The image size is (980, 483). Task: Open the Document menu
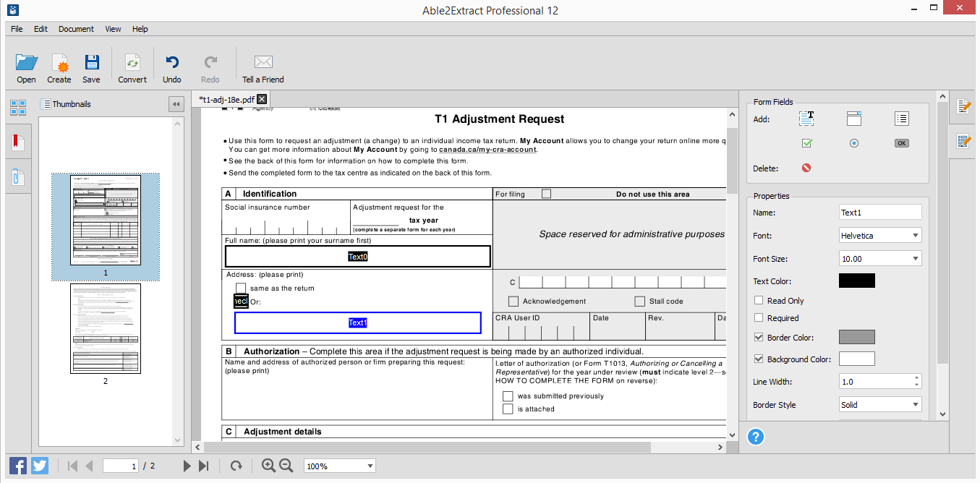click(x=76, y=29)
